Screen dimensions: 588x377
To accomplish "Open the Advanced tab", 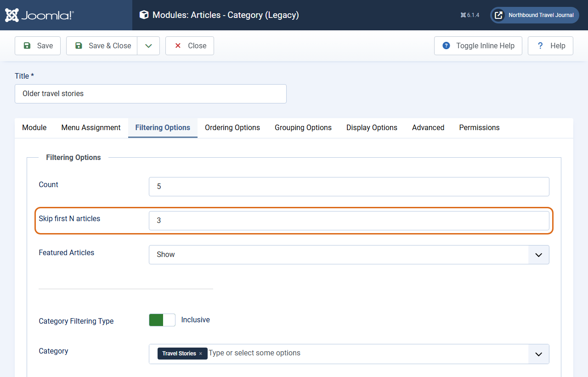I will [x=428, y=128].
